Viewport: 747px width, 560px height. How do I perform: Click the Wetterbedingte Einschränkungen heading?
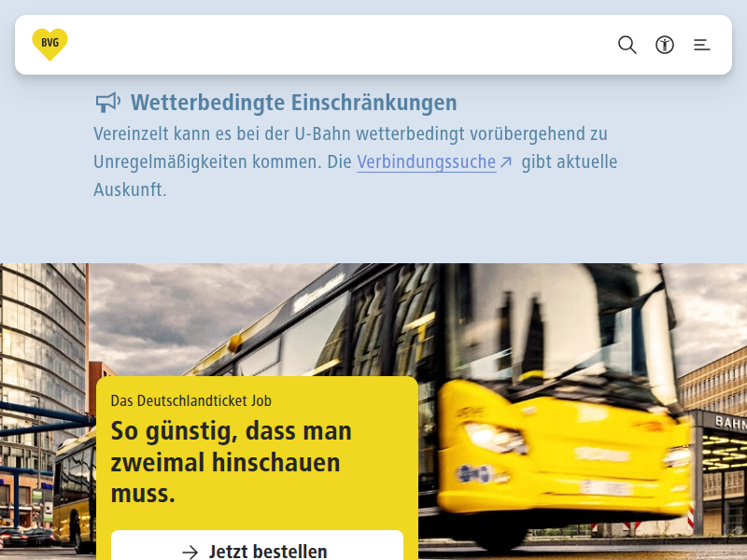tap(293, 102)
